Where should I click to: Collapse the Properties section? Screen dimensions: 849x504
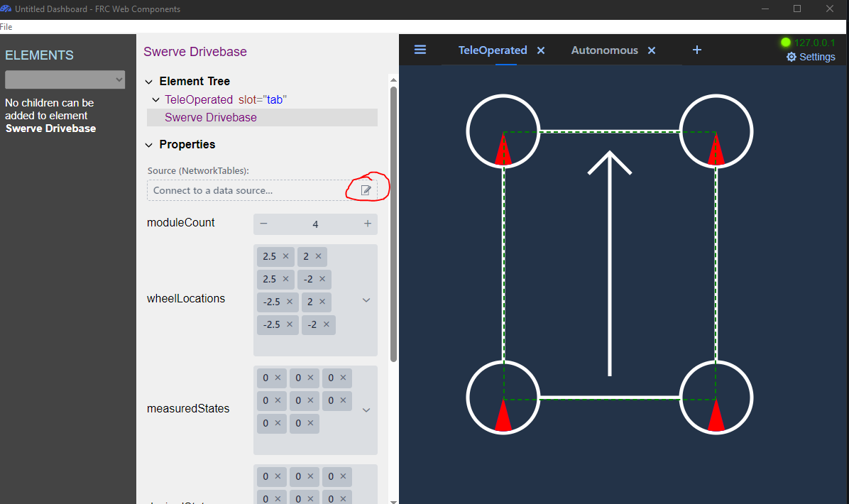149,145
